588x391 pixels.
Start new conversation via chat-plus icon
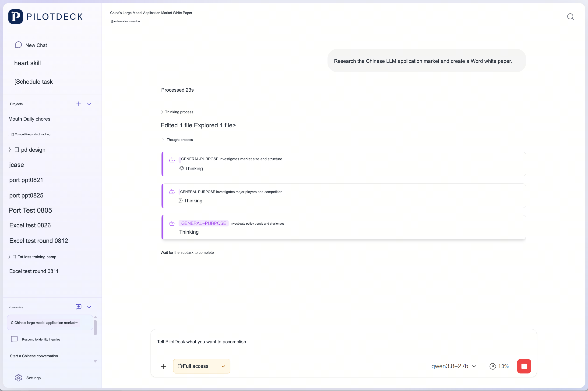(78, 307)
